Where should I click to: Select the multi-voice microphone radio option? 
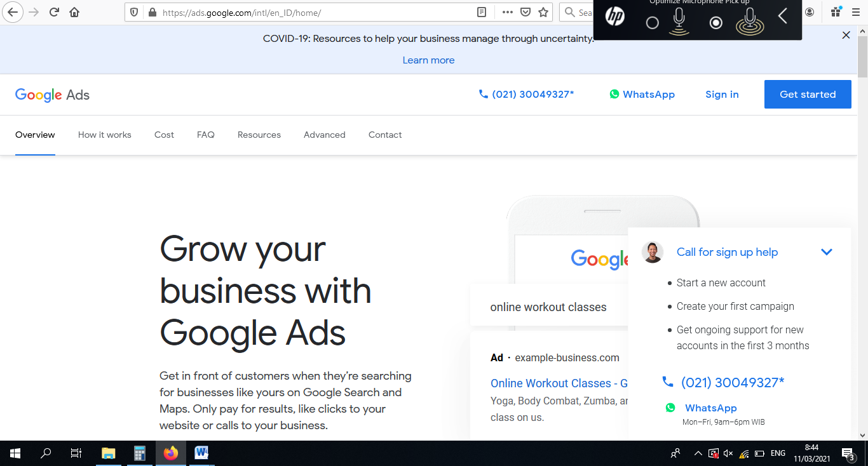(715, 23)
